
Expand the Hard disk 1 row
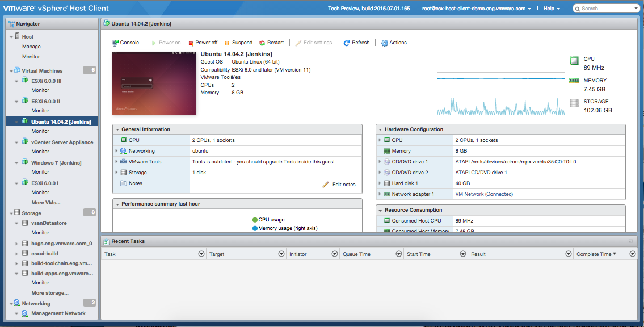click(x=380, y=183)
